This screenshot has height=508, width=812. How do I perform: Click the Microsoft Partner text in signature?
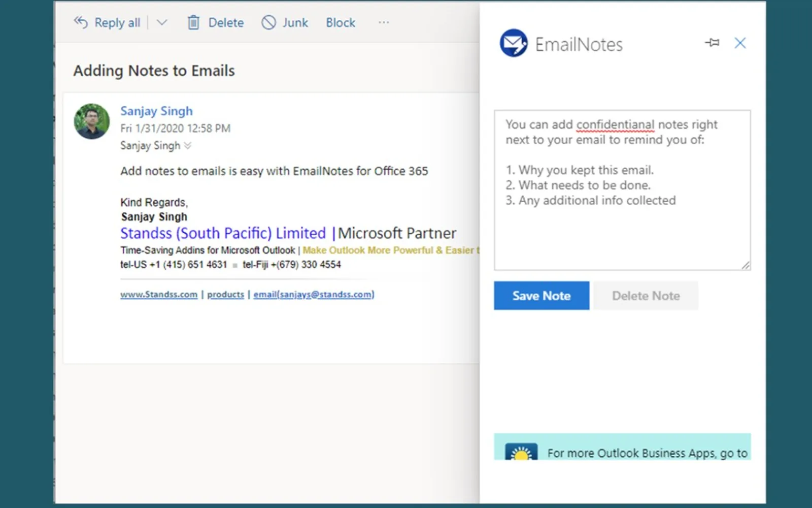(397, 233)
